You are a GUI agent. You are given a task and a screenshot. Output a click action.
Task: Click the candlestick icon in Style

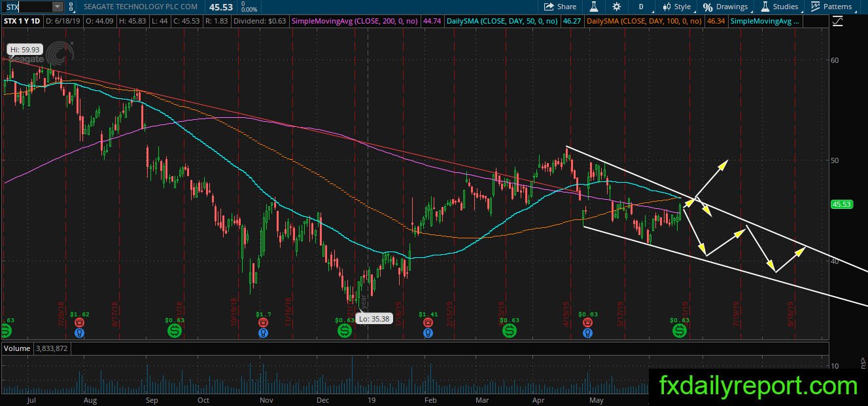click(667, 7)
